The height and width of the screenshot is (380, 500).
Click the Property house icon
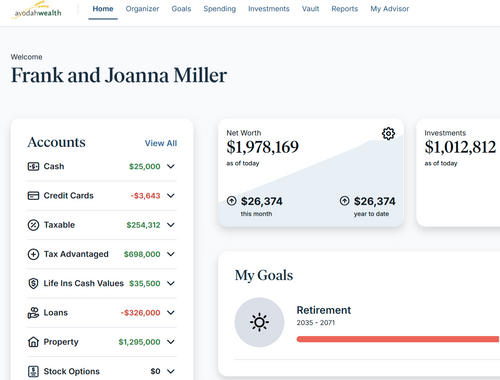tap(33, 342)
